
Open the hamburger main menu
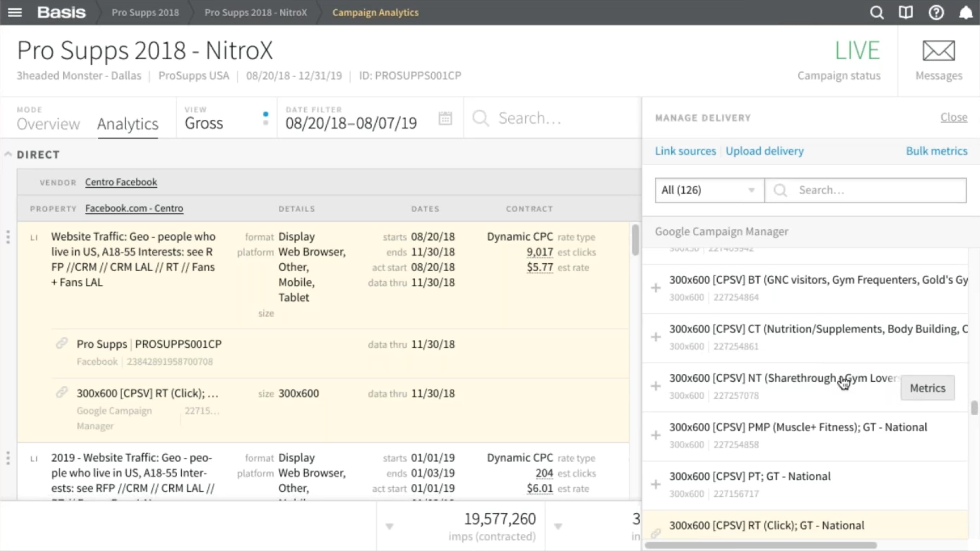point(15,12)
